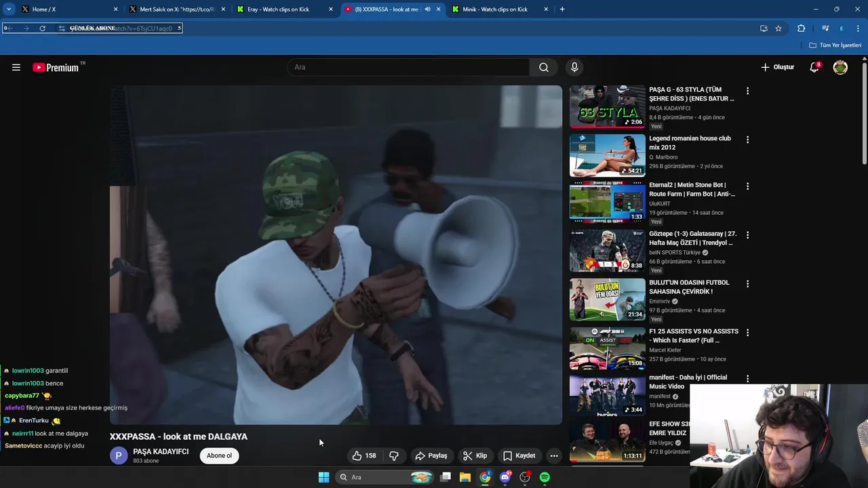Image resolution: width=868 pixels, height=488 pixels.
Task: Open Windows Start menu
Action: [323, 477]
